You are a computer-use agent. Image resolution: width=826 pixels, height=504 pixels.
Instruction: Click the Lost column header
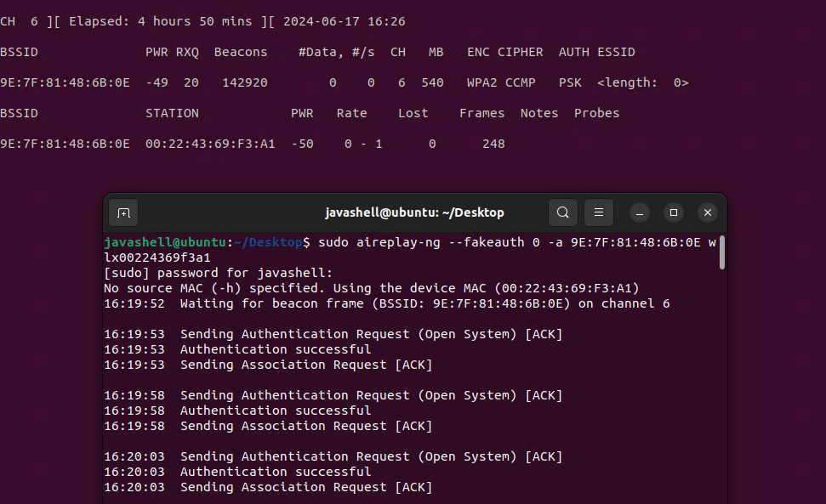413,113
